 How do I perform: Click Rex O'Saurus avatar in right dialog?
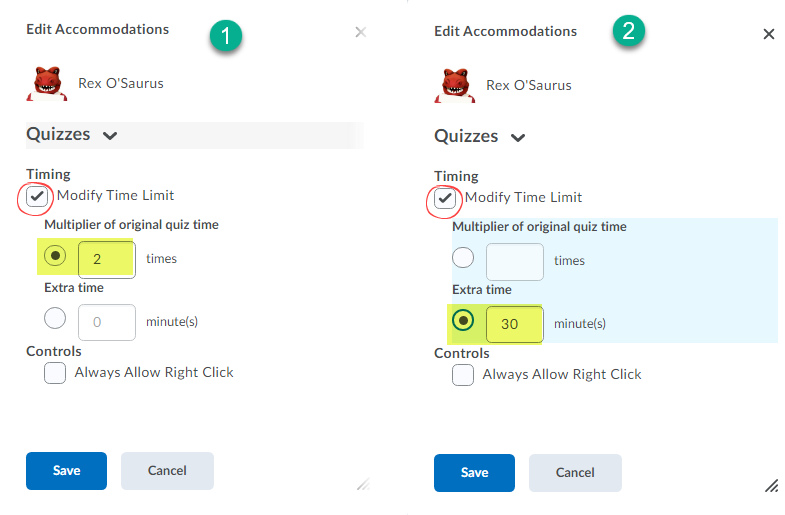click(455, 85)
